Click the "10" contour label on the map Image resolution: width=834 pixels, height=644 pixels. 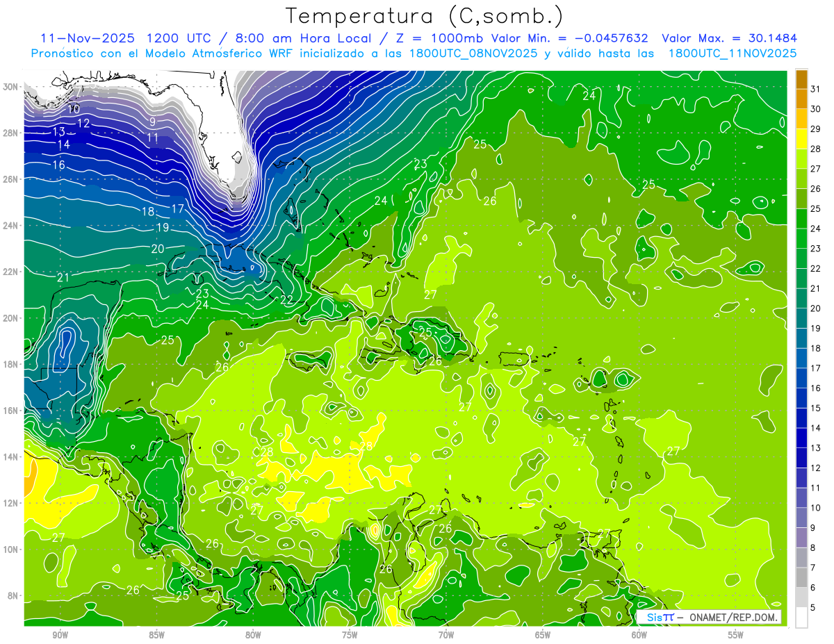(74, 110)
